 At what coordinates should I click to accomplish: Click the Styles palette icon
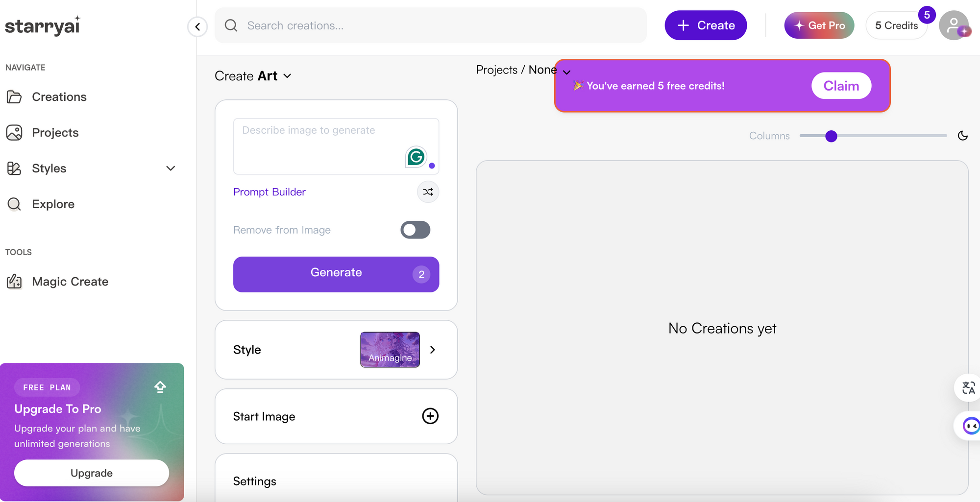(x=14, y=168)
